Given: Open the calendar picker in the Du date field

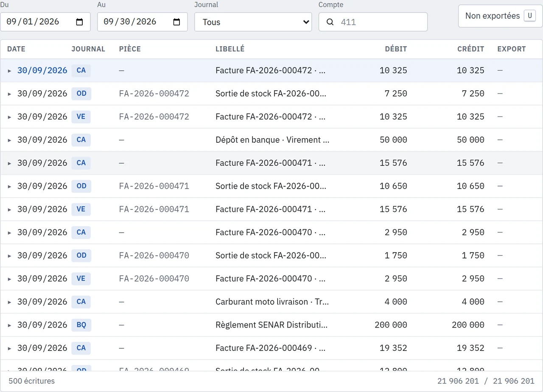Looking at the screenshot, I should 79,22.
